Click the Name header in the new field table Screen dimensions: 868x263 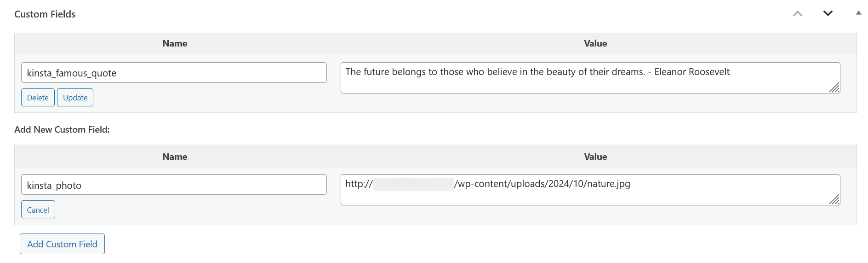tap(175, 157)
